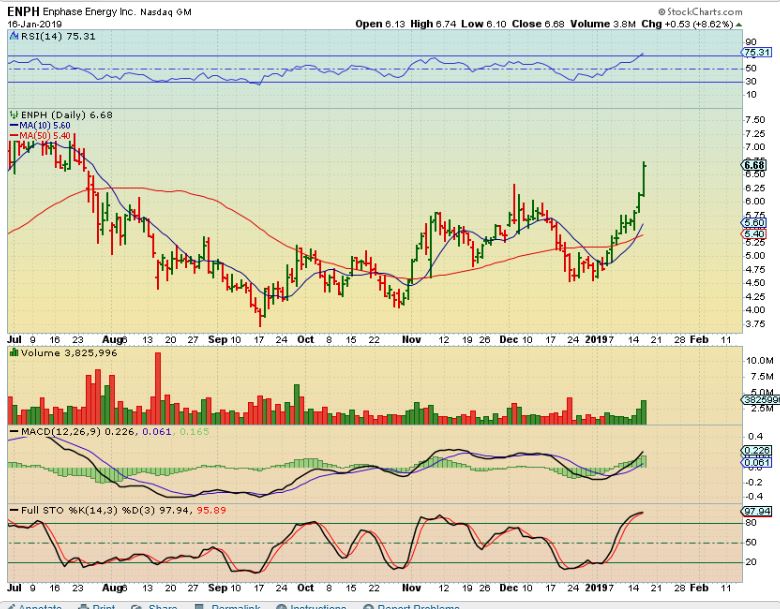Click the red 5.40 MA tag on the price axis
Image resolution: width=780 pixels, height=609 pixels.
[x=755, y=234]
